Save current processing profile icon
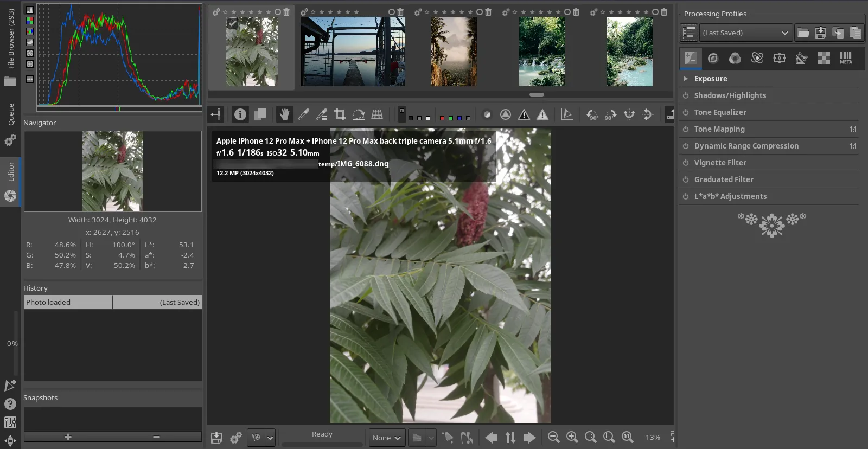 pyautogui.click(x=821, y=33)
